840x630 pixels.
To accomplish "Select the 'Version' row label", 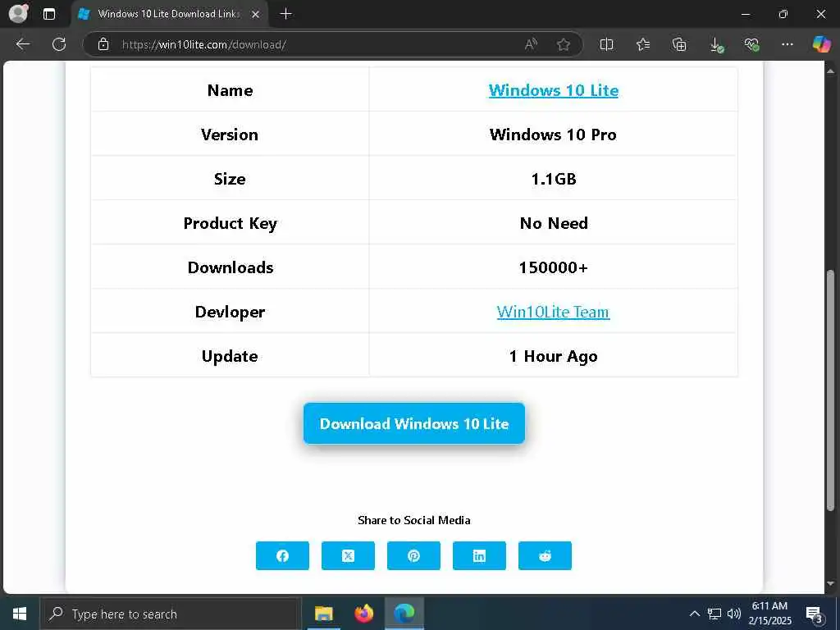I will pyautogui.click(x=230, y=135).
